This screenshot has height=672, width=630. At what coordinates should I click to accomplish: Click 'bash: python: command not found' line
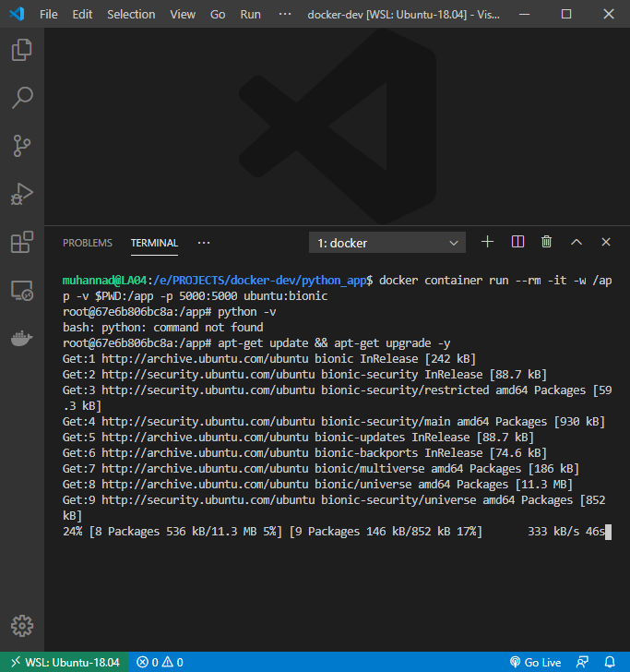(162, 328)
